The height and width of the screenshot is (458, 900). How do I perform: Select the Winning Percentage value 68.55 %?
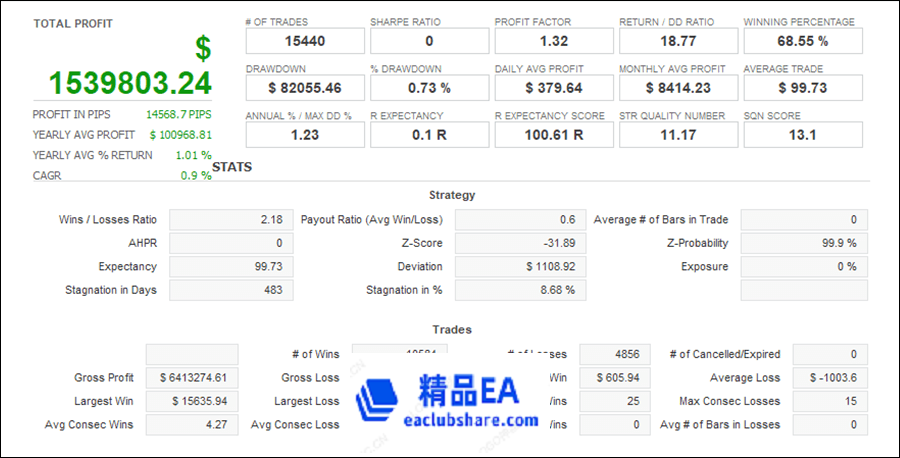(803, 41)
